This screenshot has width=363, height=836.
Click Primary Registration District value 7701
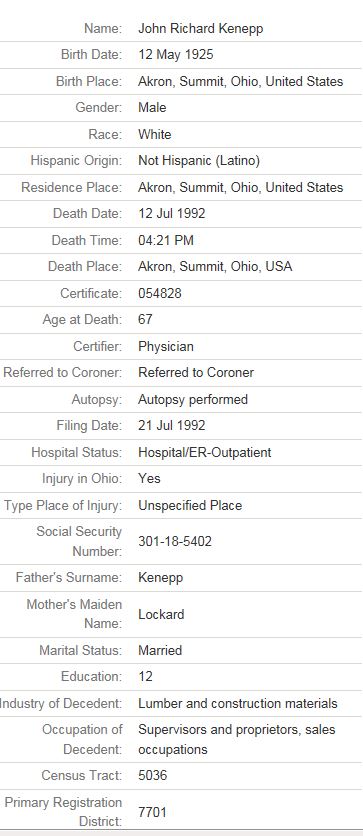152,812
